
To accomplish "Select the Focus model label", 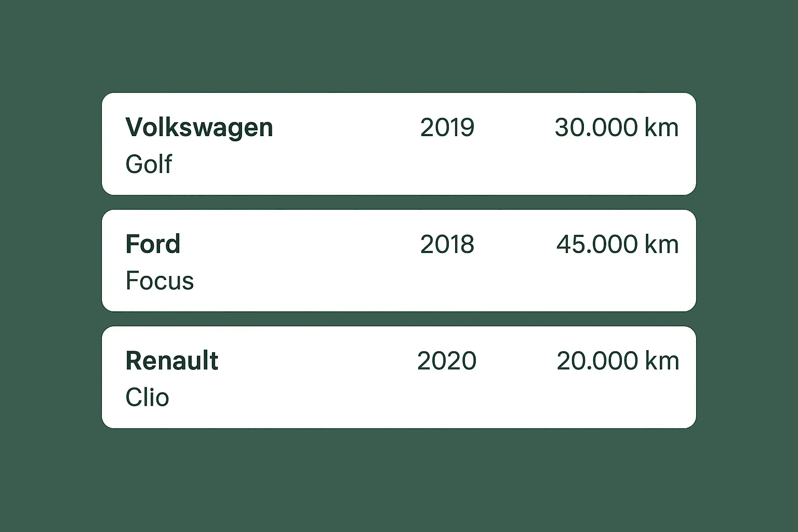I will tap(159, 281).
